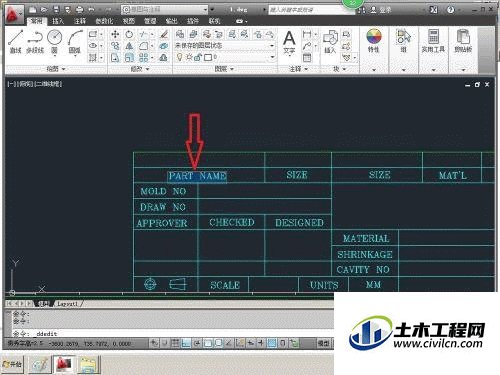Activate the Move tool in Modify panel

tap(115, 34)
